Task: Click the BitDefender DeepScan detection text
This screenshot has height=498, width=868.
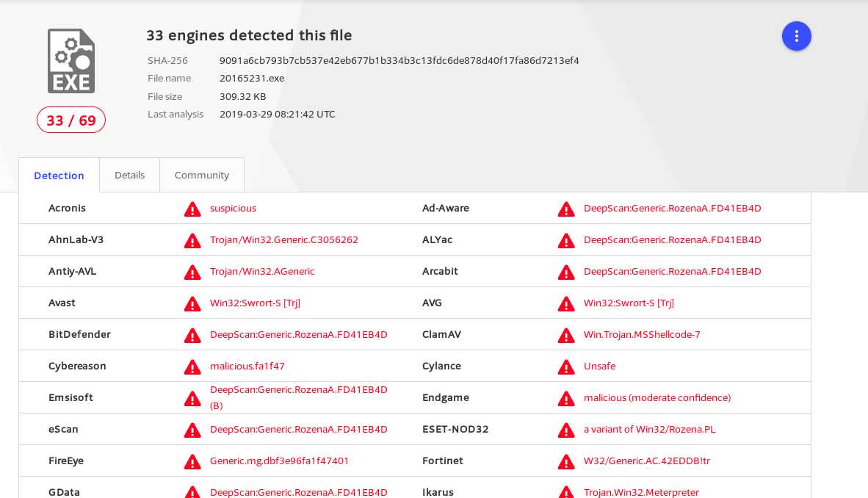Action: tap(299, 335)
